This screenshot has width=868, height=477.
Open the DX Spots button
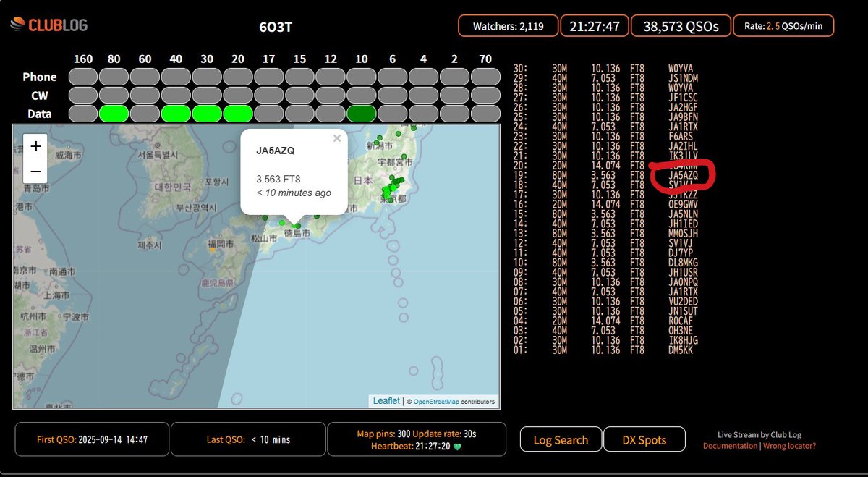coord(644,439)
